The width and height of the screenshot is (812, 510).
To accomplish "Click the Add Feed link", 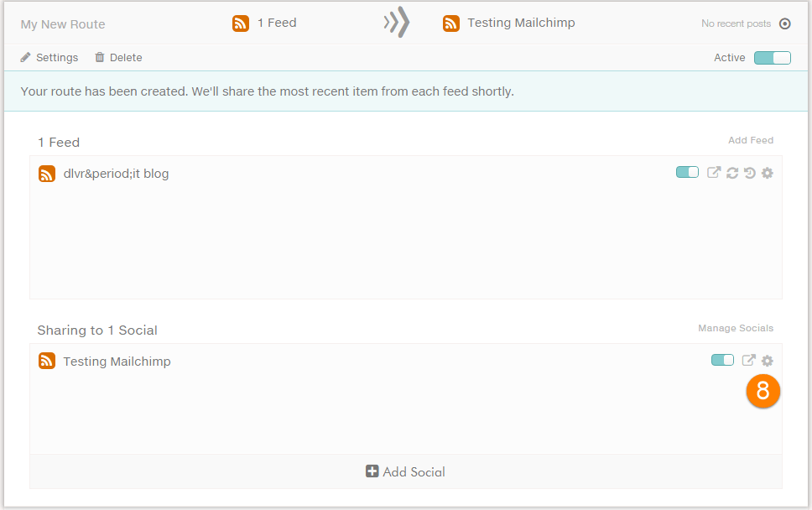I will (751, 140).
